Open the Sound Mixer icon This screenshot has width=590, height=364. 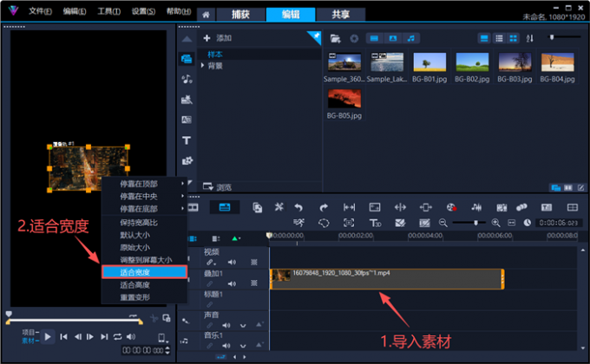[x=476, y=207]
